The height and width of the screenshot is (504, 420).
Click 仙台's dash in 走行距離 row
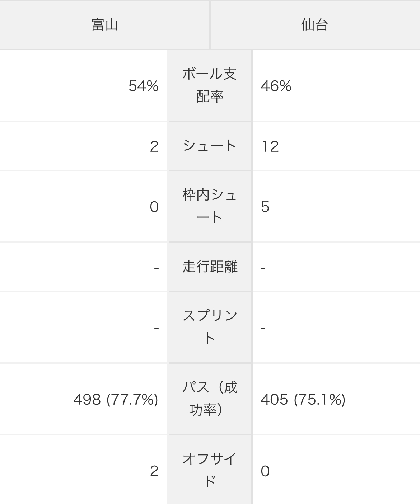click(x=263, y=268)
